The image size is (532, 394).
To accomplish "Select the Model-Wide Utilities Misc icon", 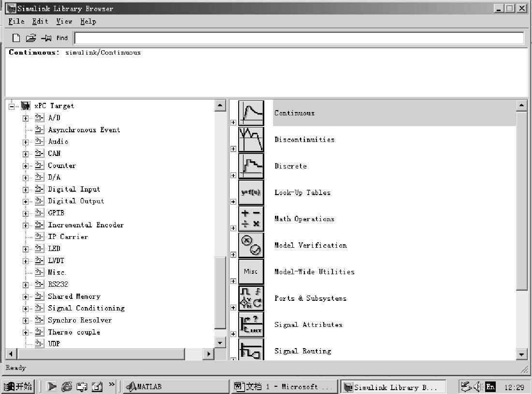I will coord(251,271).
